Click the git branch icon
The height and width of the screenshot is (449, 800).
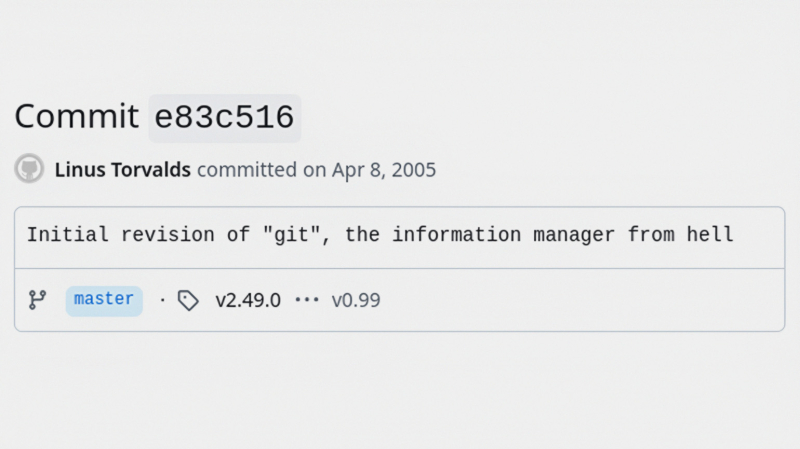pos(37,300)
